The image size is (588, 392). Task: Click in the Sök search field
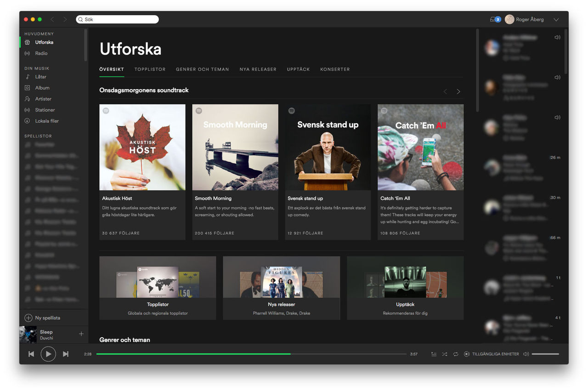117,19
